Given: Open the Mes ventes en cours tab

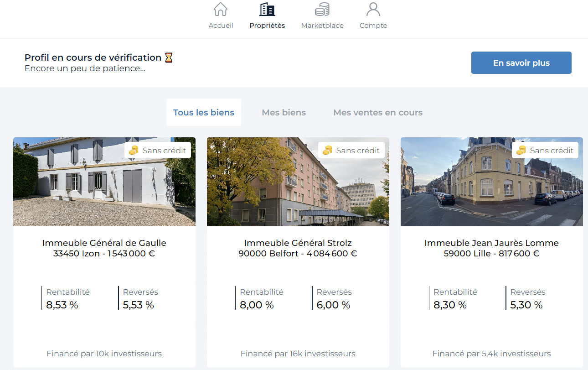Looking at the screenshot, I should 377,112.
